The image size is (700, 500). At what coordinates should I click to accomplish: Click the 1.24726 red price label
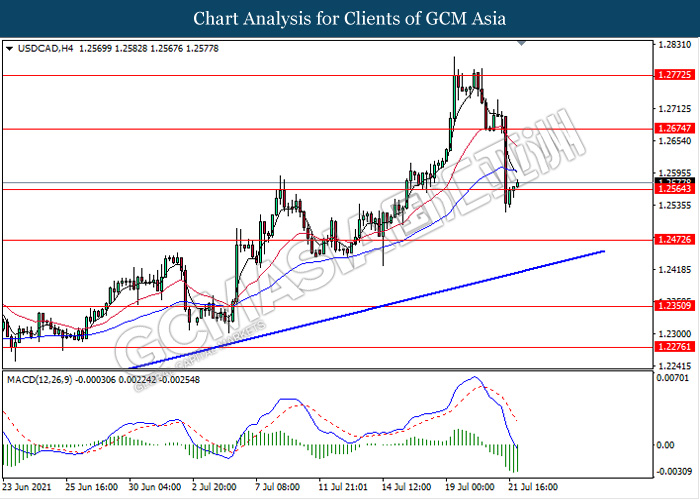point(675,240)
